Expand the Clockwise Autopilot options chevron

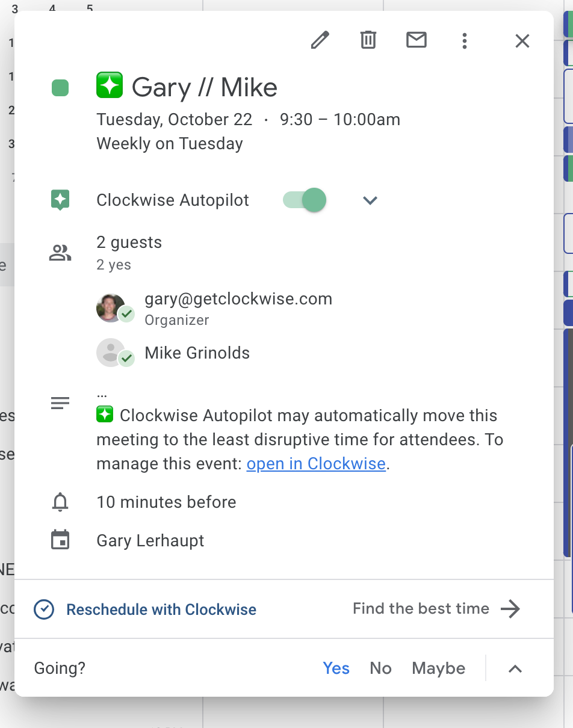click(x=370, y=200)
